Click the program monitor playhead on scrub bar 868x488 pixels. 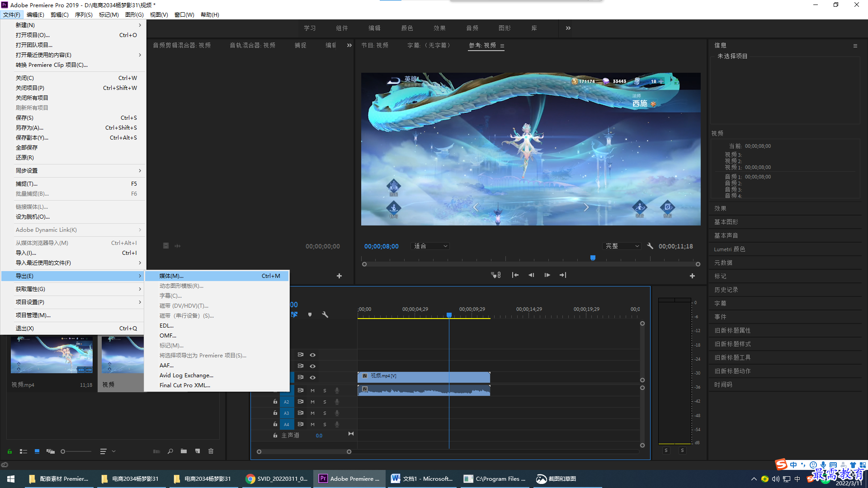[x=593, y=258]
